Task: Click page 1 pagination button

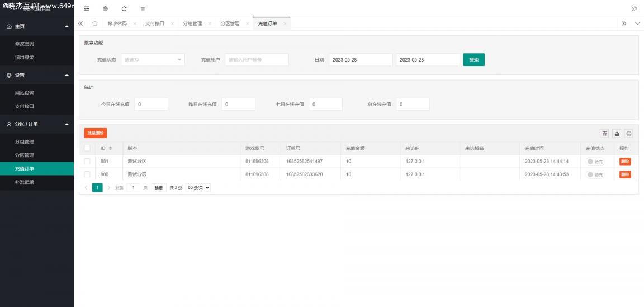Action: (97, 188)
